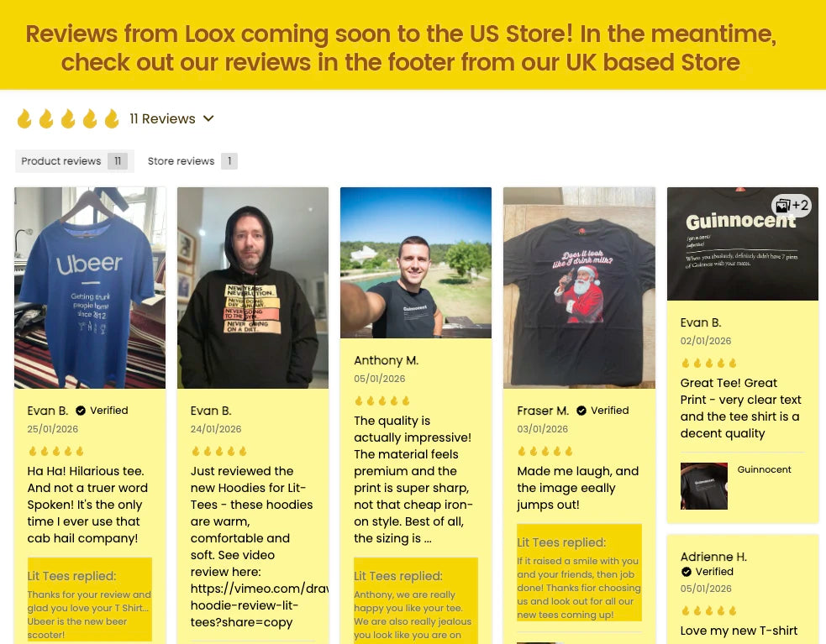Viewport: 826px width, 644px height.
Task: Open the black hoodie review photo
Action: pyautogui.click(x=253, y=287)
